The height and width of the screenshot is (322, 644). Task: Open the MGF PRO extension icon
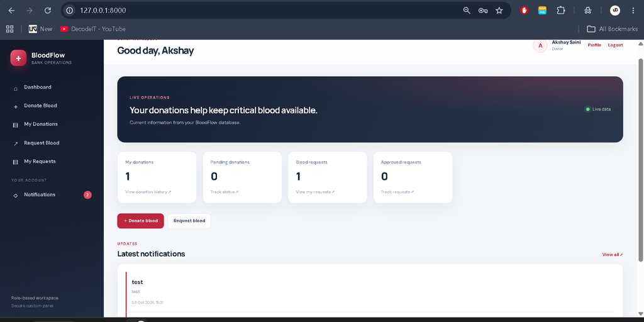pyautogui.click(x=543, y=11)
